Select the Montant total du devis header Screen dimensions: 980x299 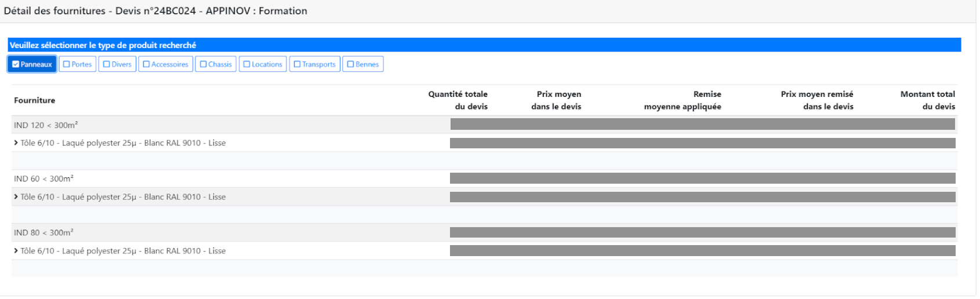(x=927, y=100)
